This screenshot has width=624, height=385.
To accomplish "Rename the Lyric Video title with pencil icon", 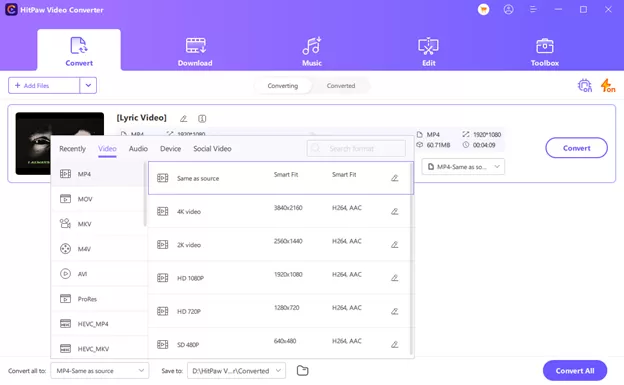I will coord(183,119).
